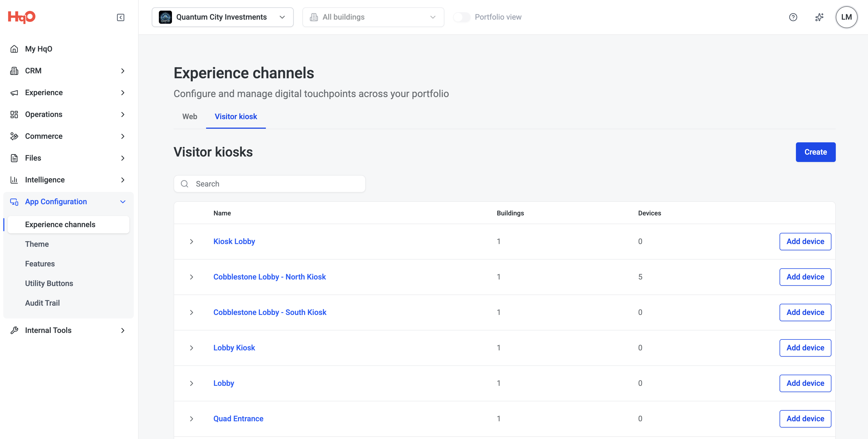Open the Quantum City Investments dropdown
Image resolution: width=868 pixels, height=439 pixels.
pyautogui.click(x=222, y=17)
